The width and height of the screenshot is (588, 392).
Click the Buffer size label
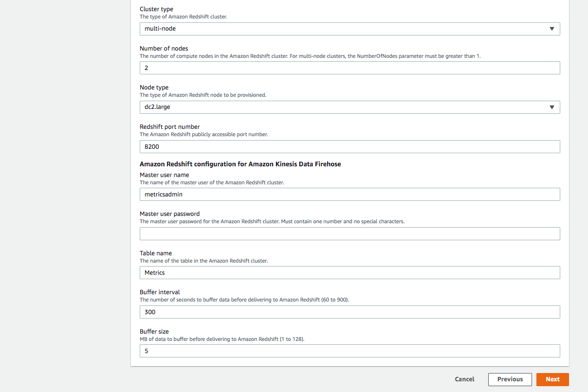pyautogui.click(x=154, y=332)
